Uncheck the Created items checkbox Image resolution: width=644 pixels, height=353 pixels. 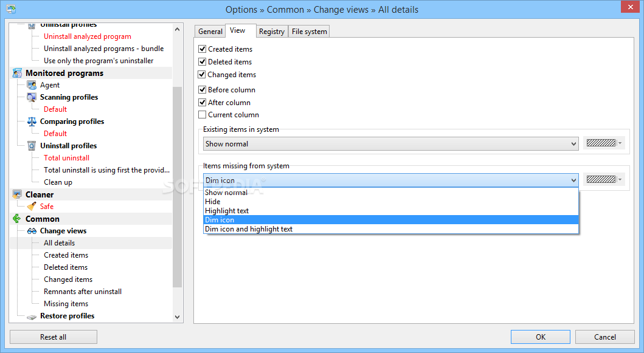[202, 49]
